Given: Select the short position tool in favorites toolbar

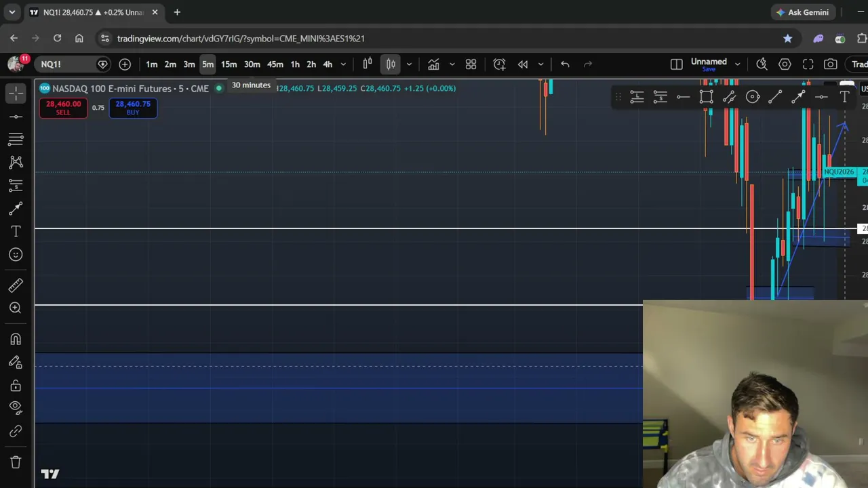Looking at the screenshot, I should click(660, 97).
